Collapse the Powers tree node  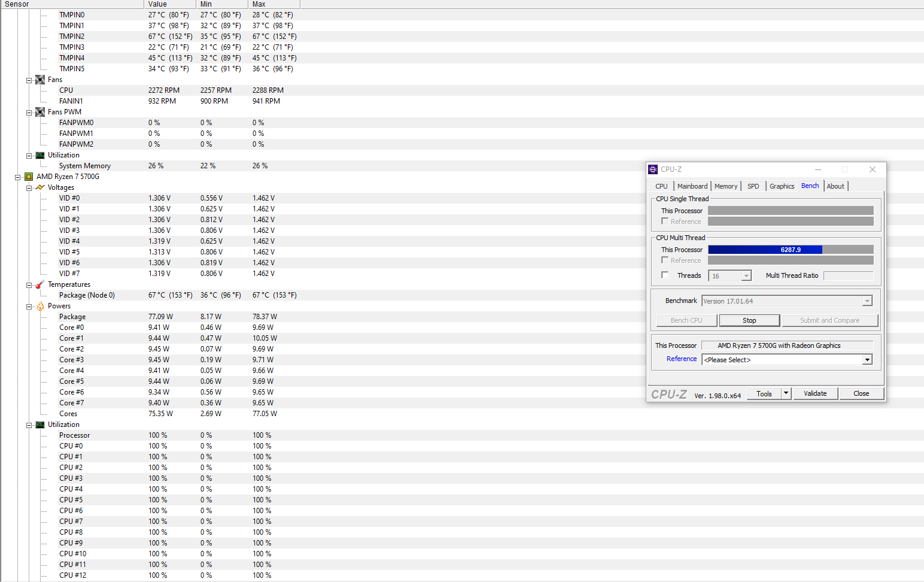coord(29,307)
